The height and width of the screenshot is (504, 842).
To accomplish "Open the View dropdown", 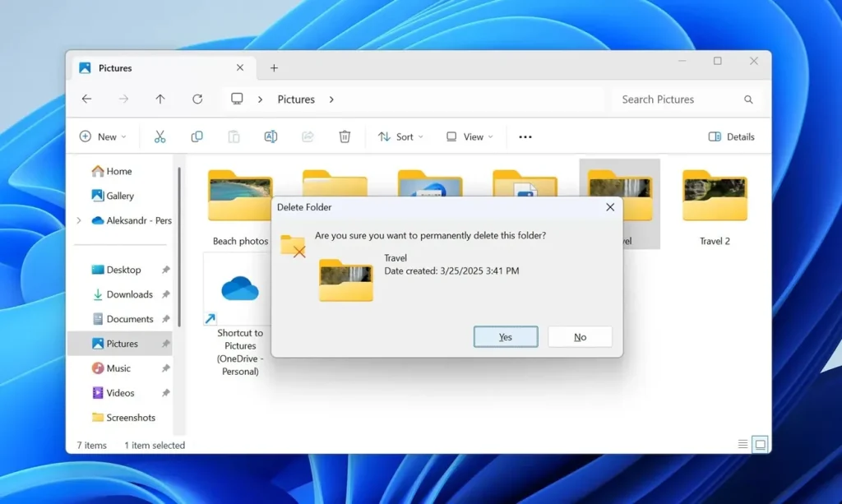I will 470,136.
